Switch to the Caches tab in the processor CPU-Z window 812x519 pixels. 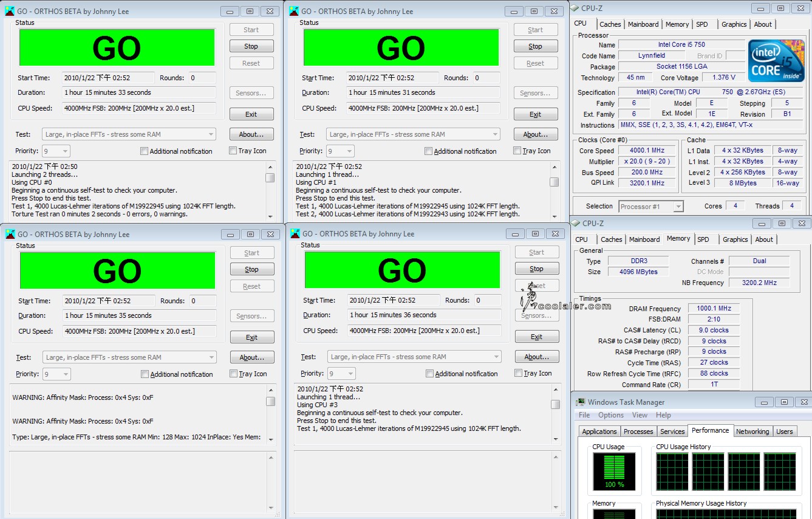[610, 24]
